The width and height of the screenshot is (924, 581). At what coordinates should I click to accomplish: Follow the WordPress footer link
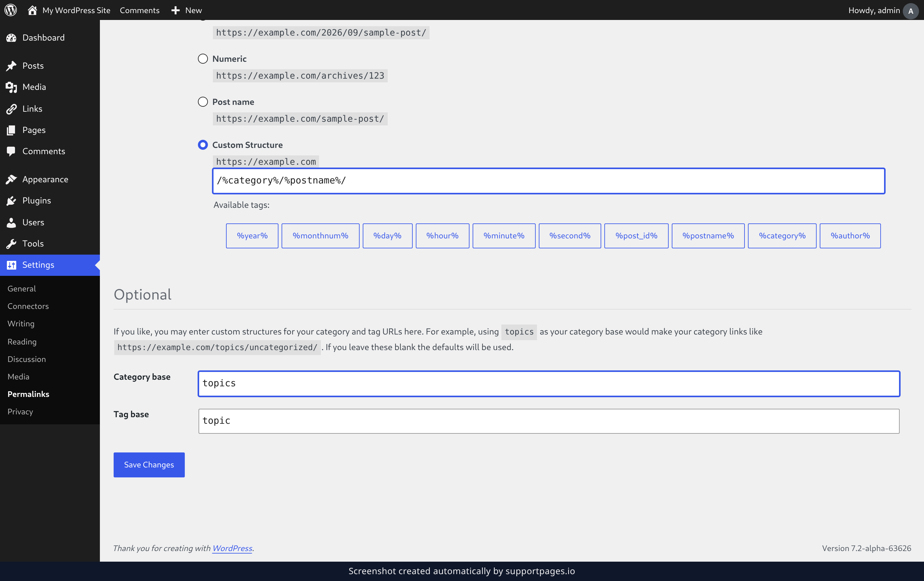[232, 548]
